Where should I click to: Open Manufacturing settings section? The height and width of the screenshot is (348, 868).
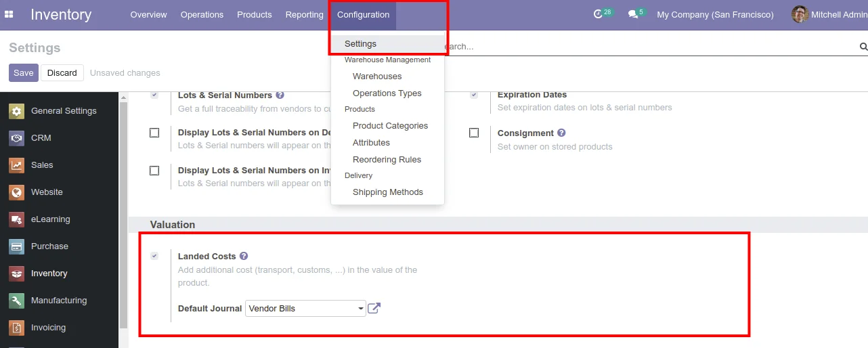[60, 301]
